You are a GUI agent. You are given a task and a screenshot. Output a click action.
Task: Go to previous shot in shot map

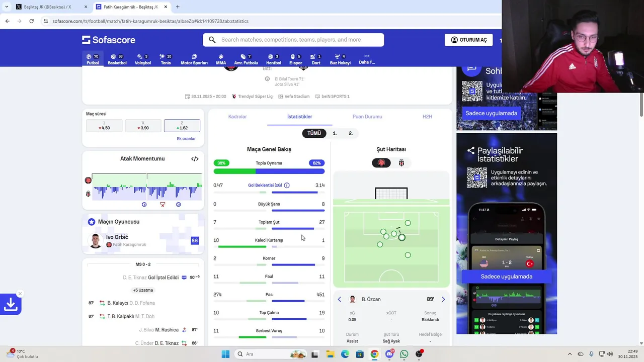pyautogui.click(x=339, y=299)
